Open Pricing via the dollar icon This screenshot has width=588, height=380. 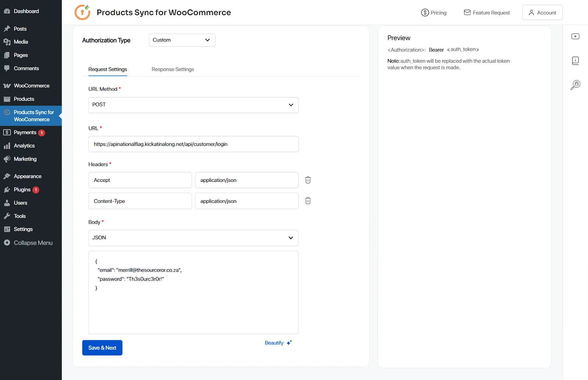pos(424,12)
